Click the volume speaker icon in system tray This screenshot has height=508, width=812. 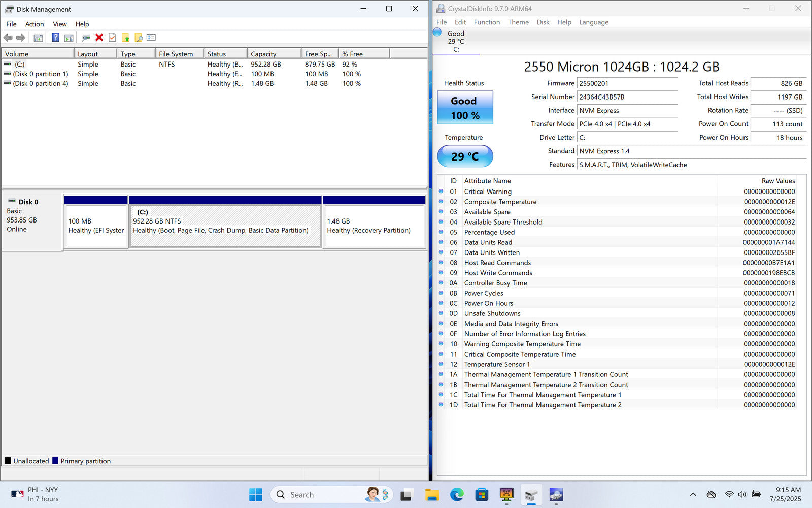(x=742, y=495)
